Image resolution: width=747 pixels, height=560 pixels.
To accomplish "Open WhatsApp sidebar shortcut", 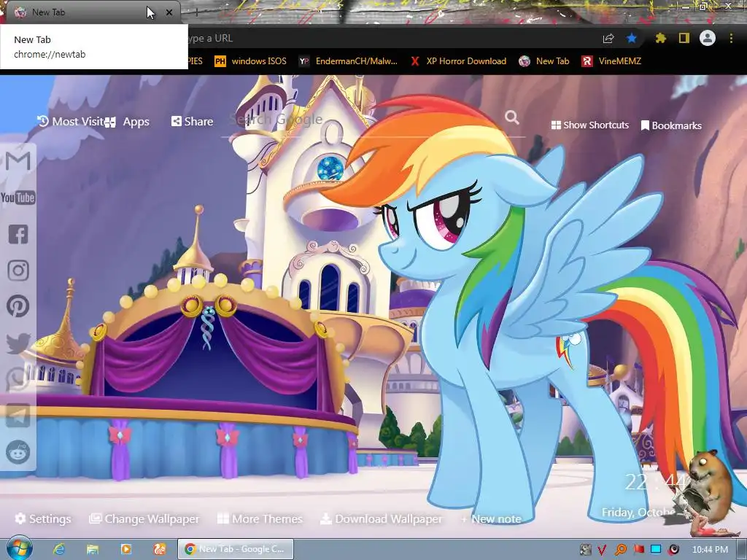I will coord(18,379).
